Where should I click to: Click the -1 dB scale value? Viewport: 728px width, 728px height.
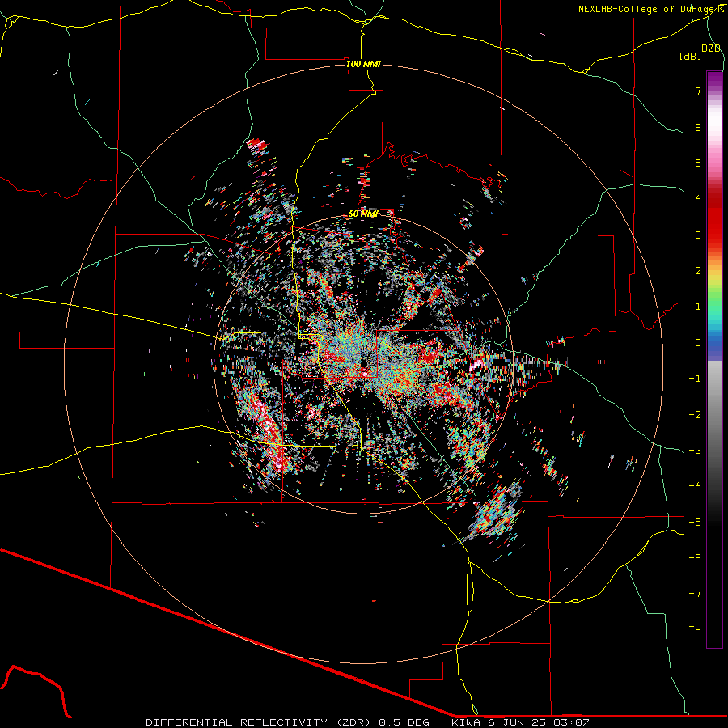point(695,379)
